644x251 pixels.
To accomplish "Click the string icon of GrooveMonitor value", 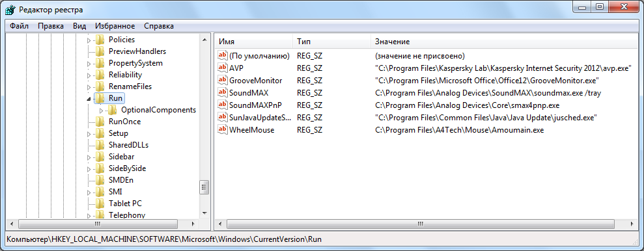I will [x=223, y=80].
